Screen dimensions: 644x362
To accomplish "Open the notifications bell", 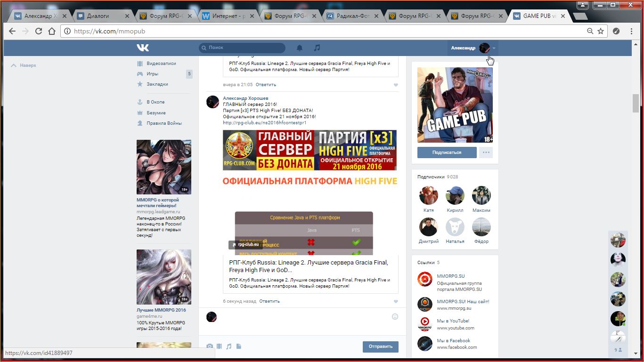I will click(299, 48).
